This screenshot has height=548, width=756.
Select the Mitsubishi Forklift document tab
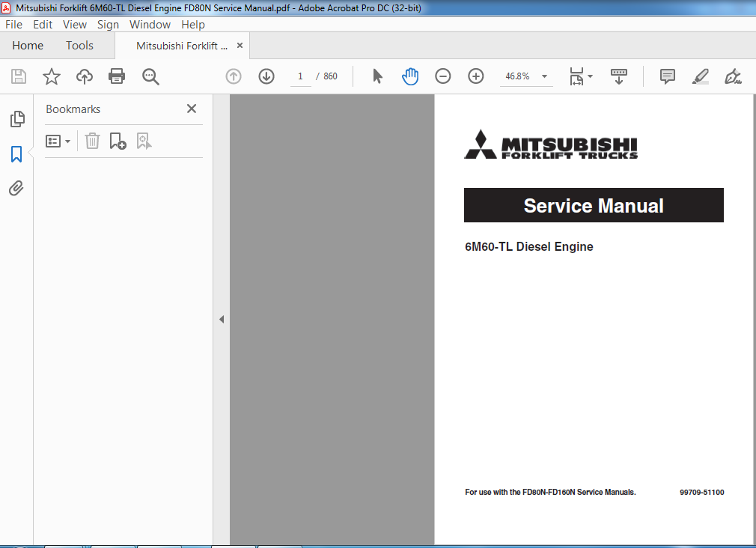pyautogui.click(x=181, y=46)
